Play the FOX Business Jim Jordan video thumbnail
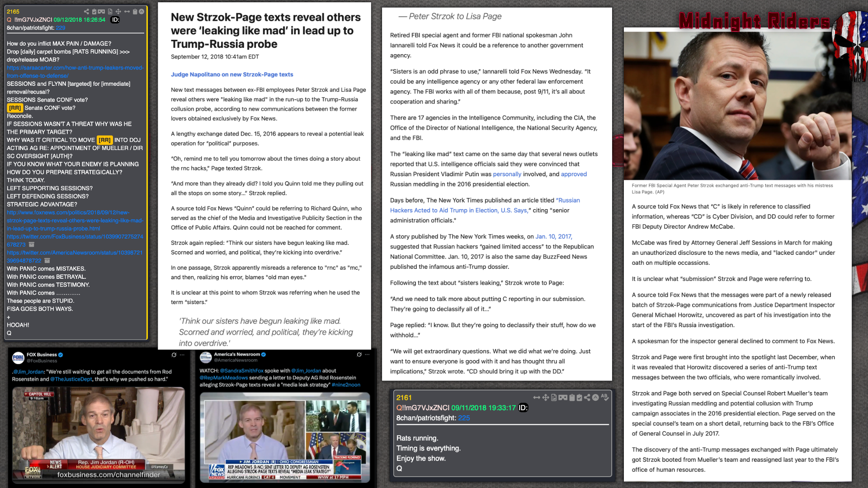This screenshot has width=868, height=488. pyautogui.click(x=98, y=435)
